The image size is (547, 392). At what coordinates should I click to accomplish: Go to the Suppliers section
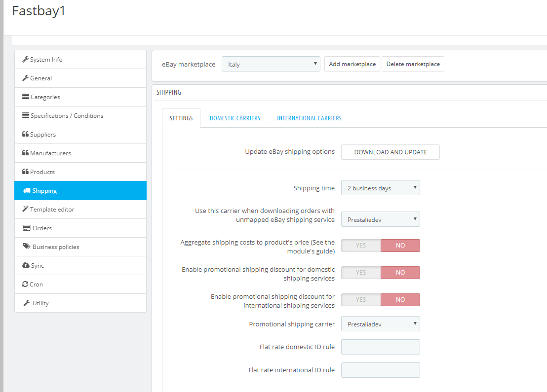tap(80, 135)
